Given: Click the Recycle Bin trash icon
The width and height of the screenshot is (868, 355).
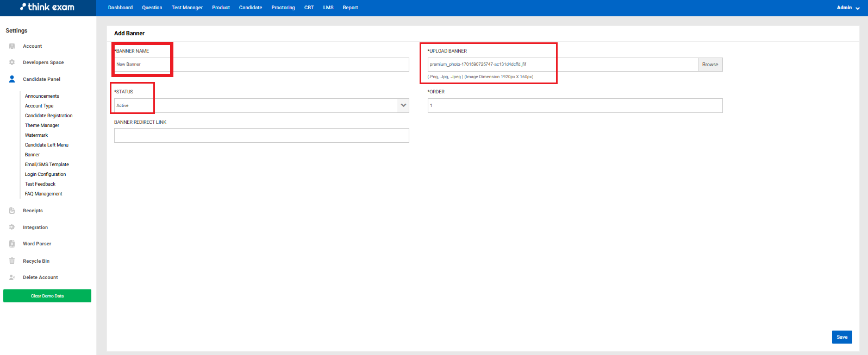Looking at the screenshot, I should (x=12, y=261).
